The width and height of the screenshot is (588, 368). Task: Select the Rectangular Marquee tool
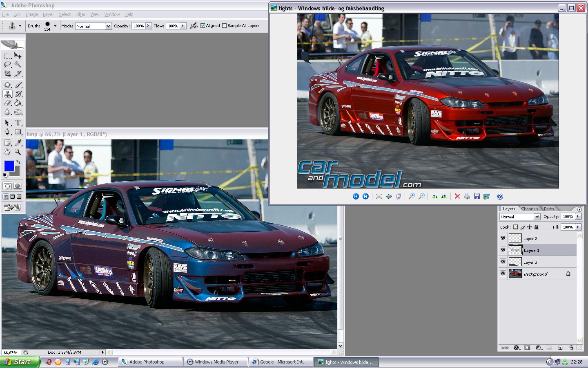tap(7, 56)
